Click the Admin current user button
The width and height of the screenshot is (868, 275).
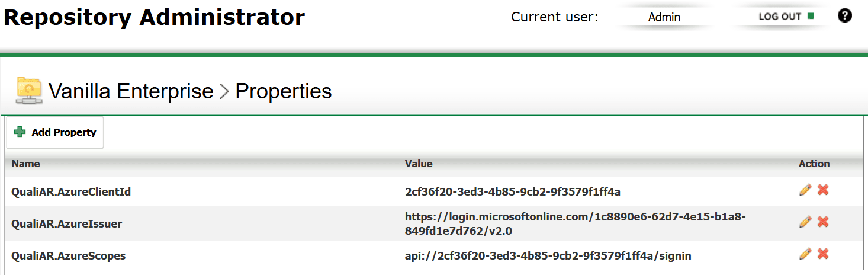(x=664, y=17)
